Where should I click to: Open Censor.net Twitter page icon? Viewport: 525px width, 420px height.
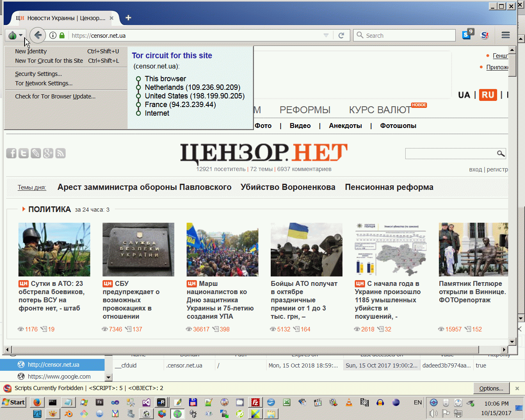click(24, 153)
